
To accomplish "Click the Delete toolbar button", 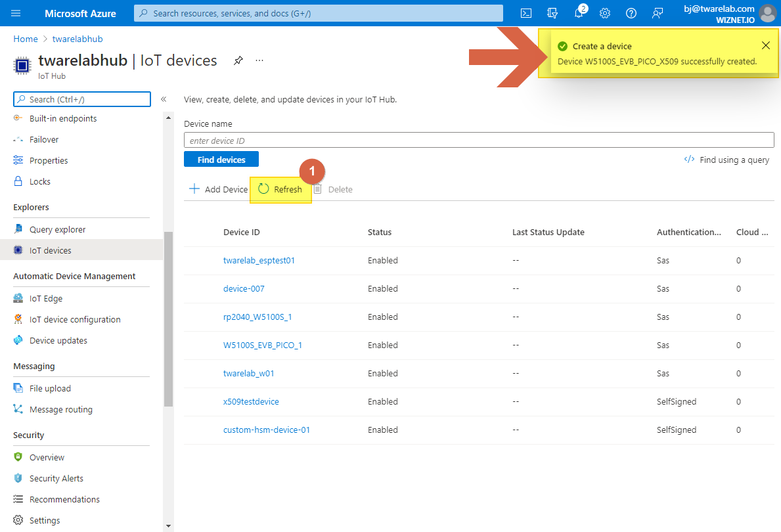I will (333, 189).
